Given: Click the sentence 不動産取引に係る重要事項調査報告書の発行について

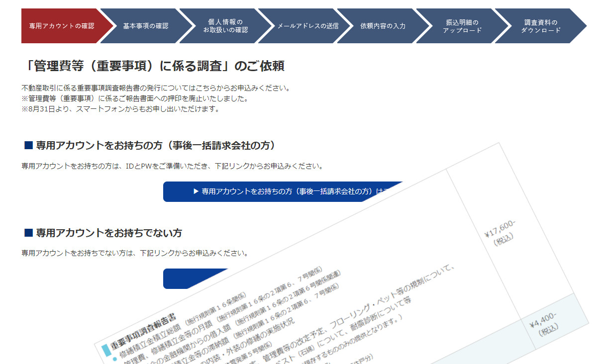Looking at the screenshot, I should point(156,88).
